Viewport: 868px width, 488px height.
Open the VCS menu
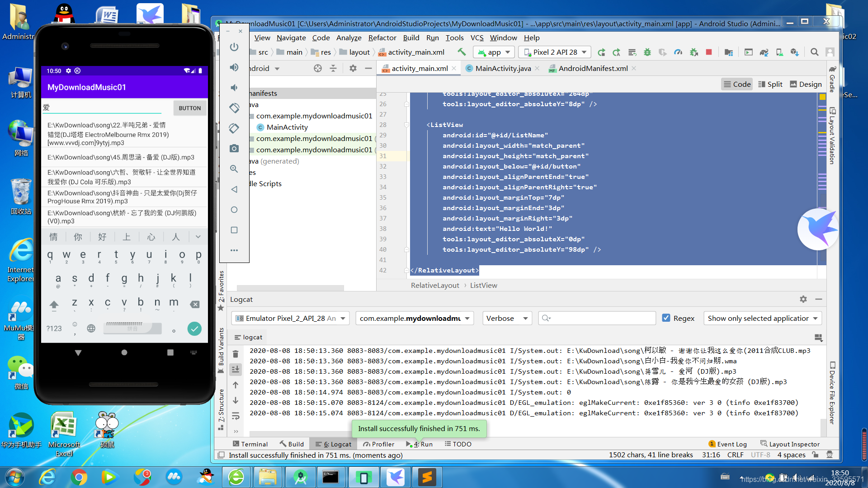(x=477, y=38)
